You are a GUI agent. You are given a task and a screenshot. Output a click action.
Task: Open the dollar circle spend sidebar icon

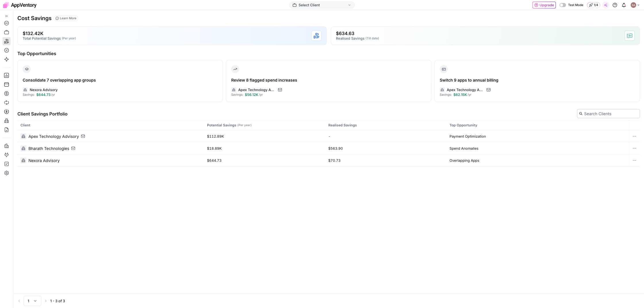[6, 94]
